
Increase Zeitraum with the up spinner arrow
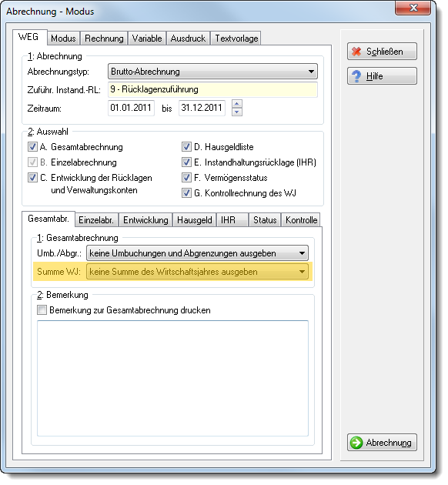[237, 104]
